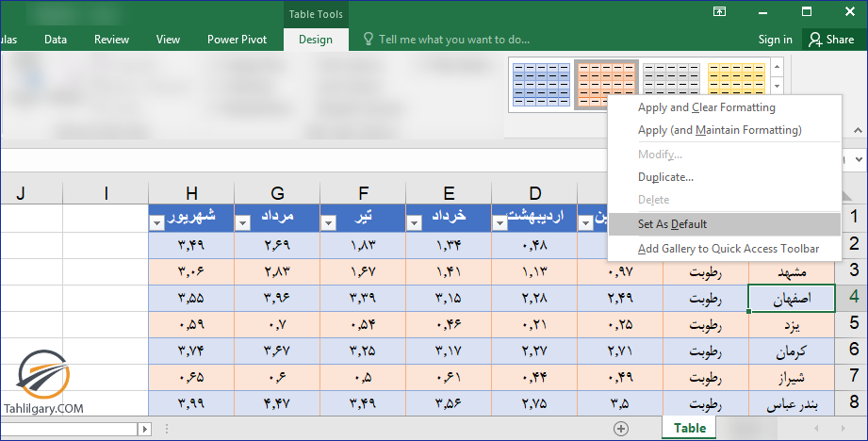
Task: Switch to the Power Pivot tab
Action: click(237, 40)
